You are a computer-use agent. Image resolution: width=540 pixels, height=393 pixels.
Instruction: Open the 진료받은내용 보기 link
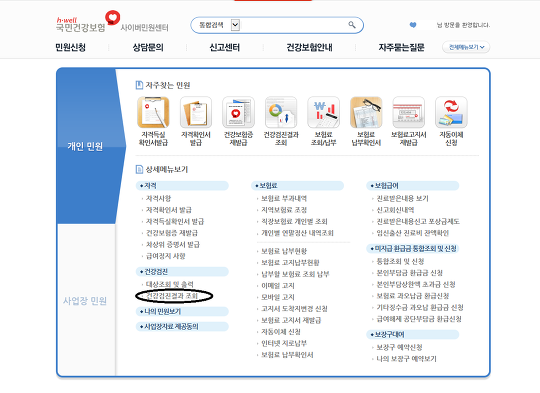tap(402, 198)
